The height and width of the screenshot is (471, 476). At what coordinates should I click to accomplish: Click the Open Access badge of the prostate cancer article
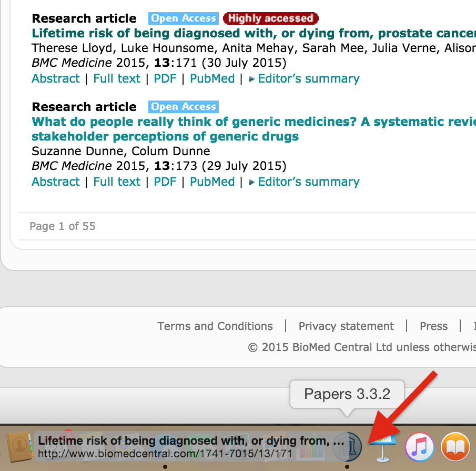coord(184,18)
